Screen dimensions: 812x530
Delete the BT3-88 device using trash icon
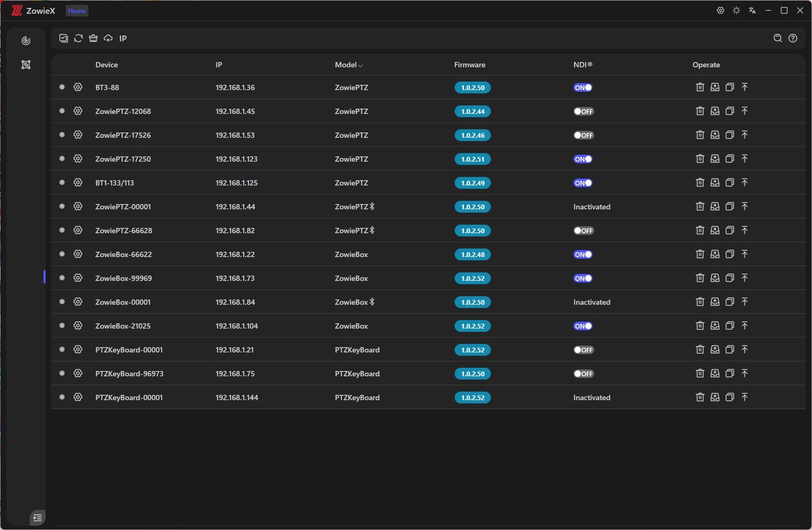click(x=700, y=87)
